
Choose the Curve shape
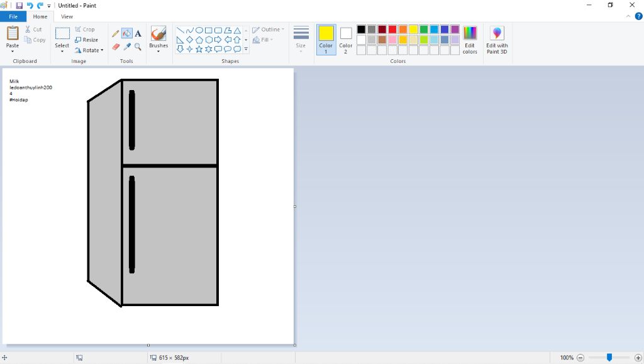190,30
